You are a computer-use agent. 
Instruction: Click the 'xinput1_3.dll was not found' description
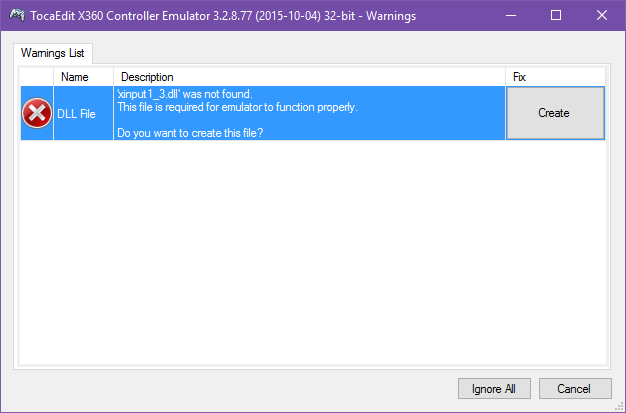[x=309, y=113]
